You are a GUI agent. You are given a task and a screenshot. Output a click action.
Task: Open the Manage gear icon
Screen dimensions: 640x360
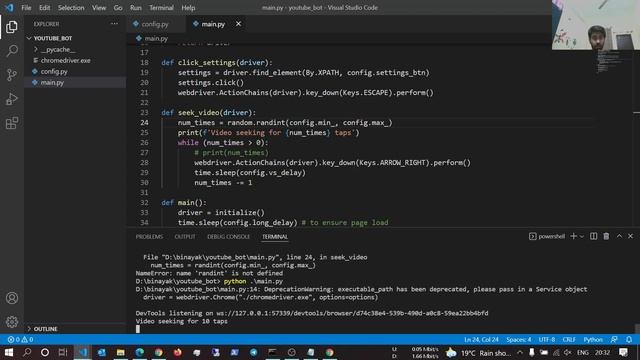coord(12,322)
